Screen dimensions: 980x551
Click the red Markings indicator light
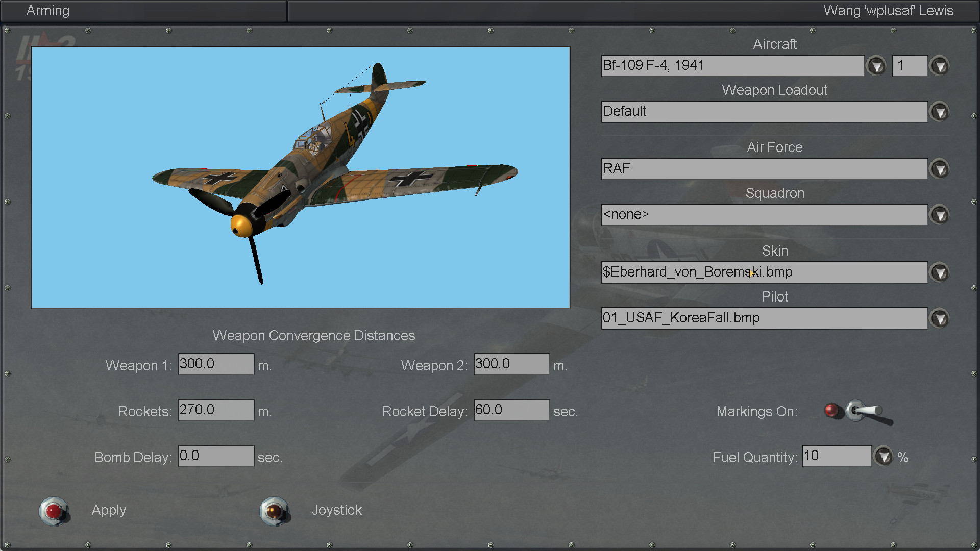(x=831, y=410)
